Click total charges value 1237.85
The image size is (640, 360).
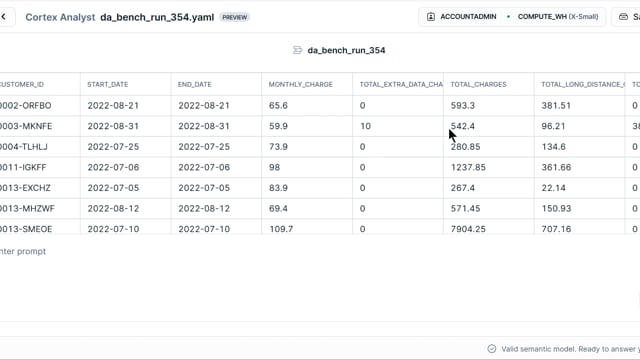click(x=468, y=167)
